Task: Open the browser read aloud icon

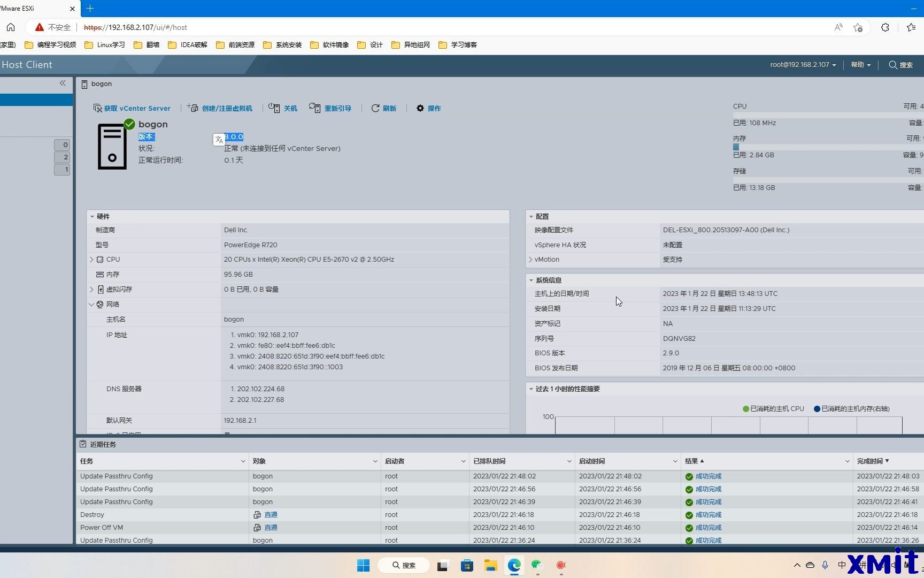Action: (x=838, y=27)
